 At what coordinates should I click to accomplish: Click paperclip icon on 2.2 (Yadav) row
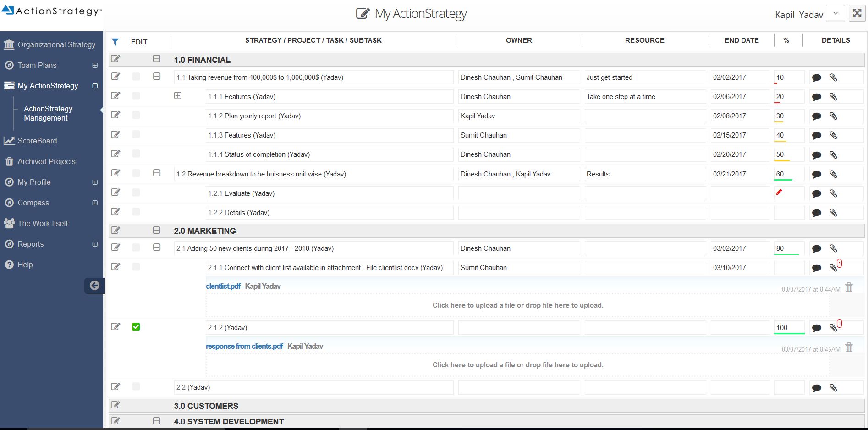[833, 388]
